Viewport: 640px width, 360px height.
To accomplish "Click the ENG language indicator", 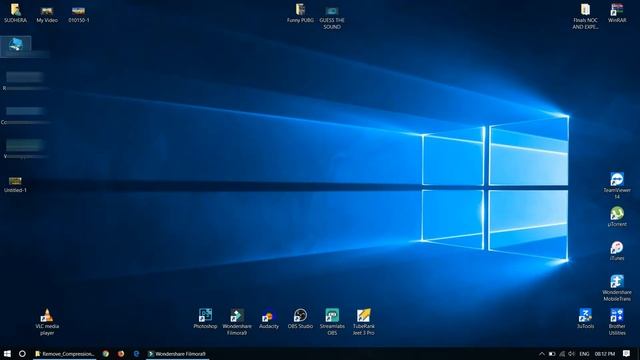I will pos(584,354).
